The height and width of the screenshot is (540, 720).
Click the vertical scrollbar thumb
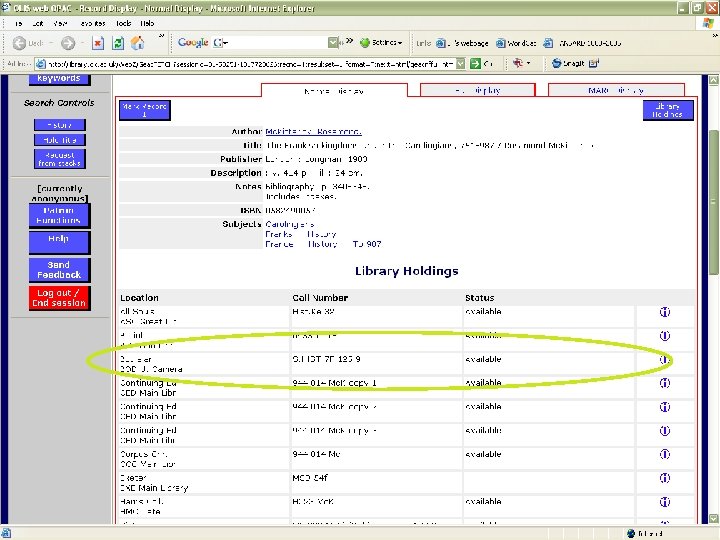(713, 202)
